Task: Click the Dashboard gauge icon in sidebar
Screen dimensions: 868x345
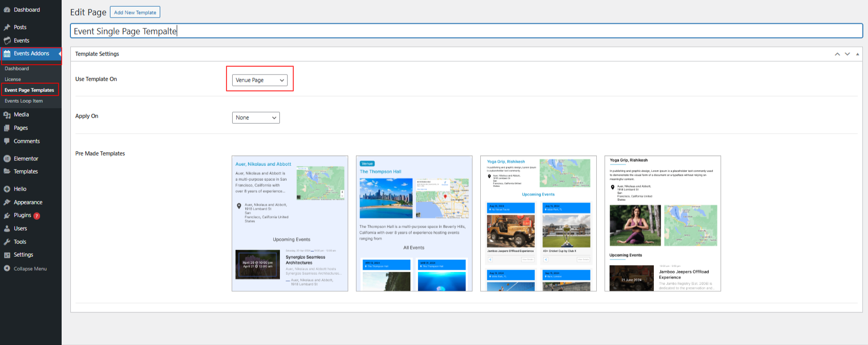Action: [7, 10]
